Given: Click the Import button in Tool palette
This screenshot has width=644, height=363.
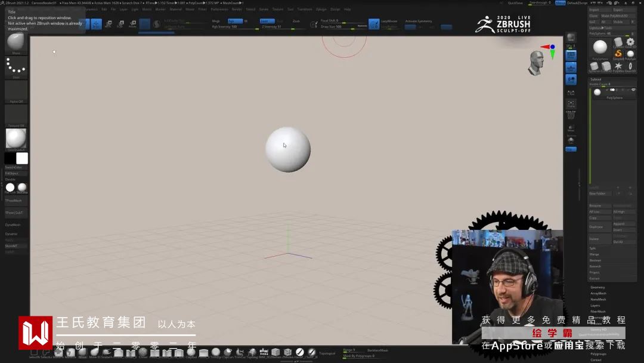Looking at the screenshot, I should point(600,10).
